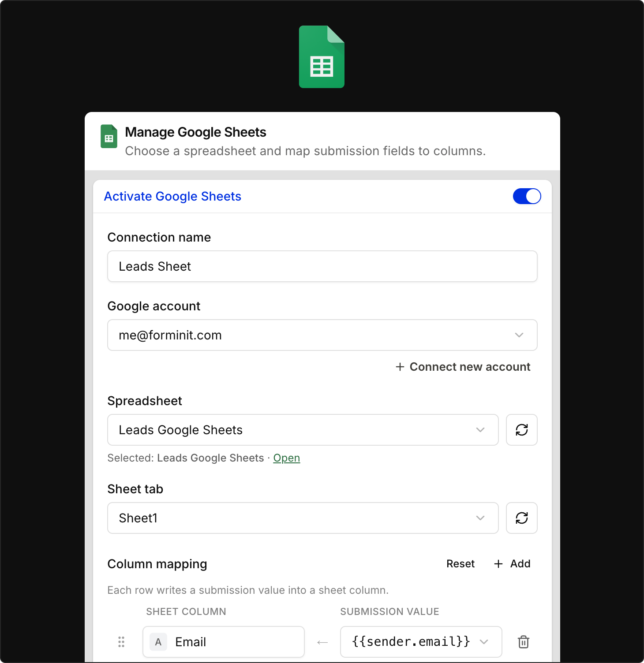This screenshot has width=644, height=663.
Task: Refresh the Spreadsheet list
Action: pos(522,430)
